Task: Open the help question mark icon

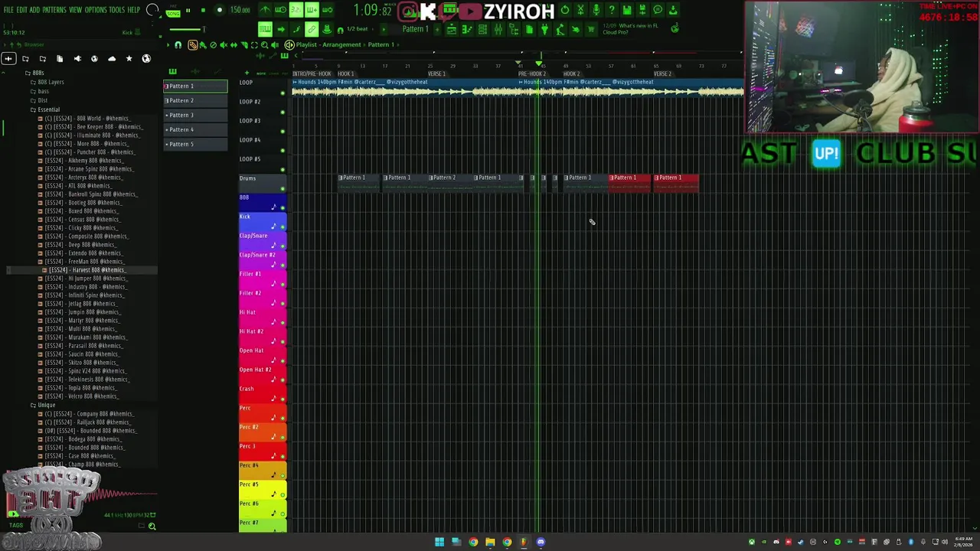Action: pyautogui.click(x=612, y=10)
